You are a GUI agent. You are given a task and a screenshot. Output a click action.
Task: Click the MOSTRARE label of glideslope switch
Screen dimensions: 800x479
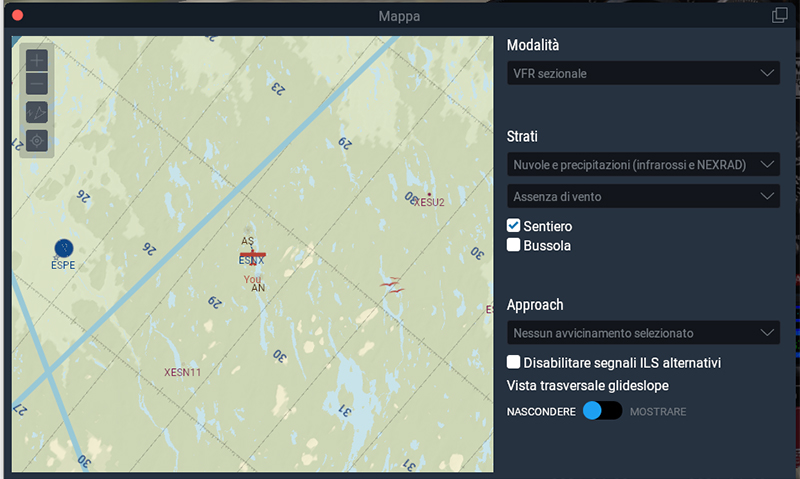pyautogui.click(x=658, y=412)
